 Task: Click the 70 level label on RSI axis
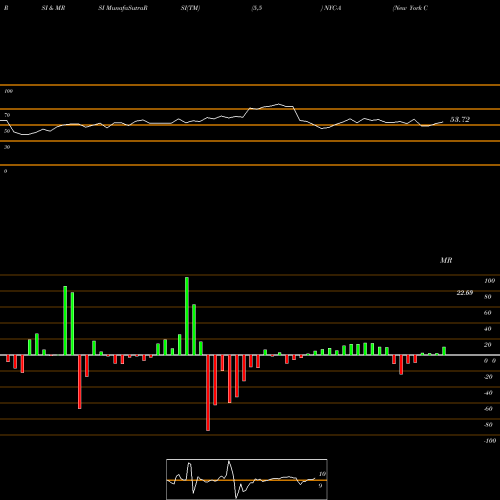(7, 115)
